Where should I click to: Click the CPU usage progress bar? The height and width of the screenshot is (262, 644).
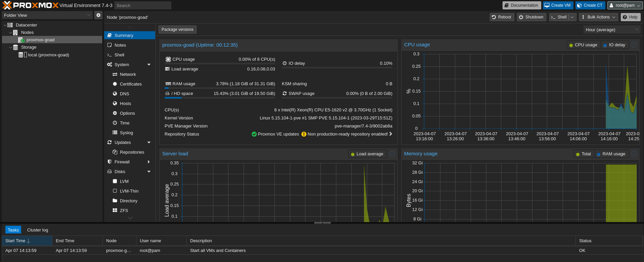coord(220,64)
